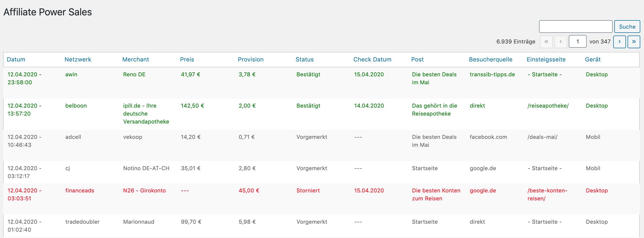
Task: Click the first page double-arrow button
Action: 546,42
